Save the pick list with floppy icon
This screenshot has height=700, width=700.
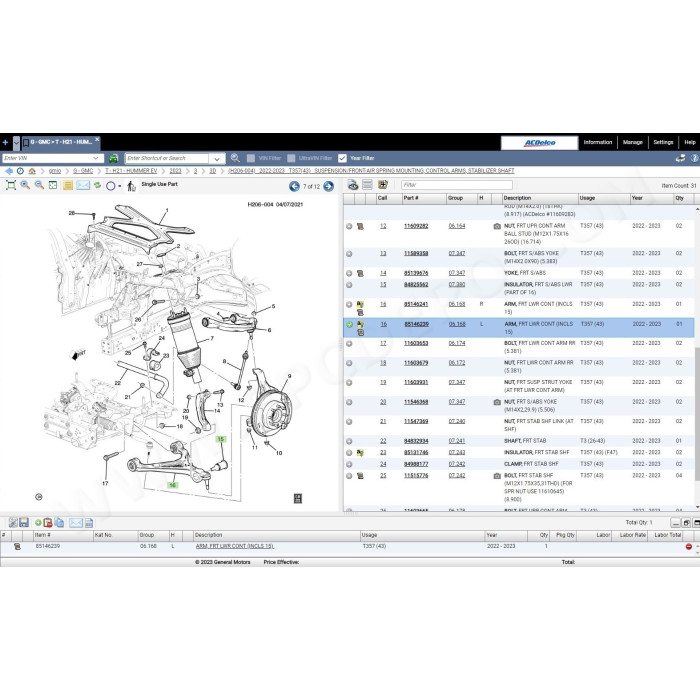click(24, 522)
